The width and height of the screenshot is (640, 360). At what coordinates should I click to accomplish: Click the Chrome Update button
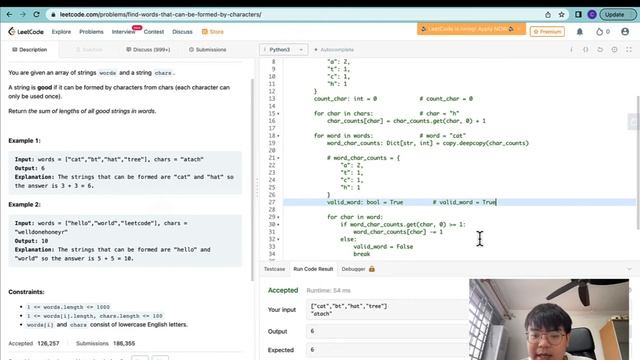(x=618, y=14)
